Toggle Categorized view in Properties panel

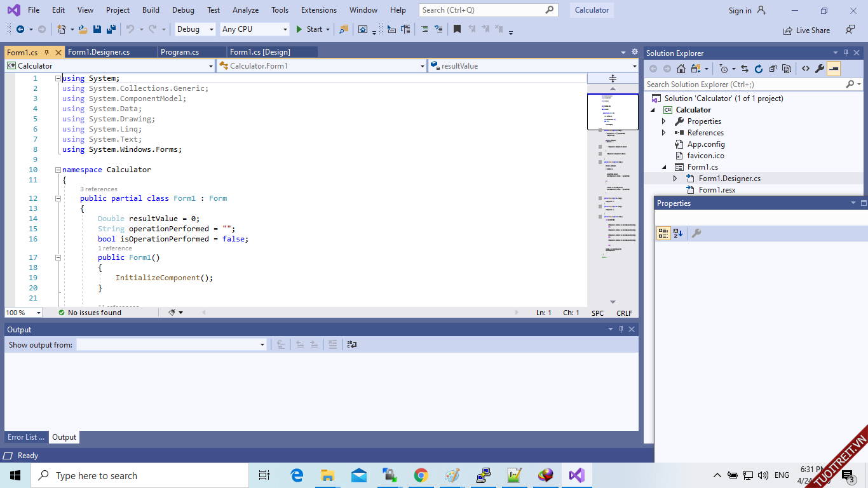tap(663, 233)
